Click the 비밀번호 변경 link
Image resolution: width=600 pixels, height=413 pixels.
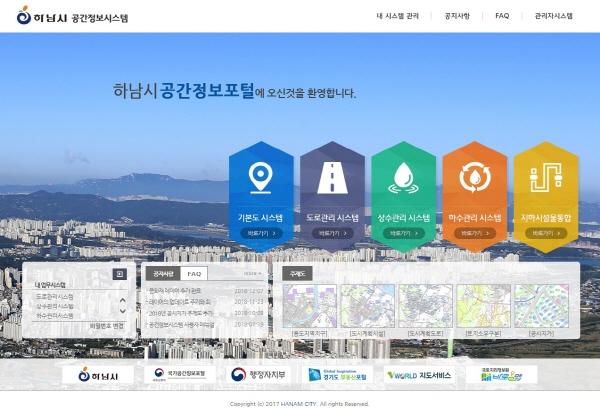(106, 326)
